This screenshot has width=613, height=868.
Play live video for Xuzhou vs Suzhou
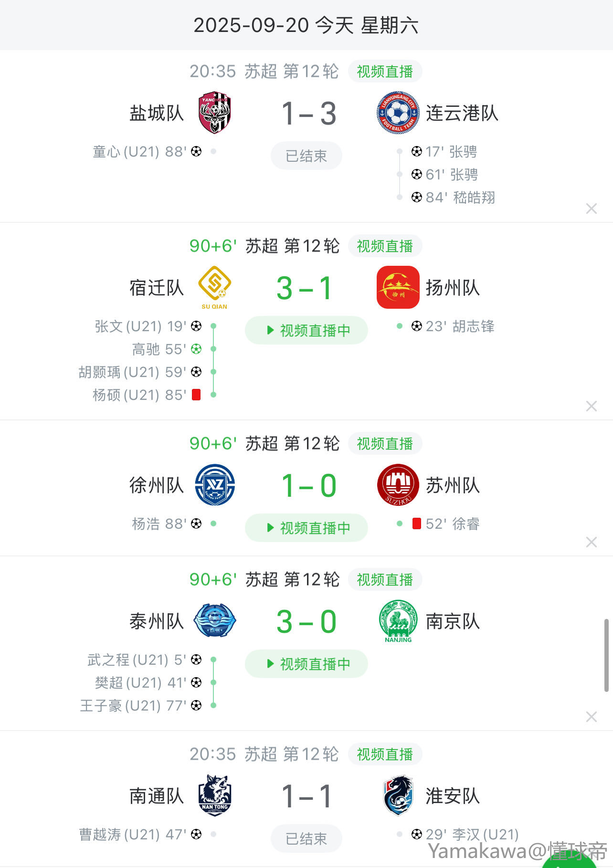point(306,528)
